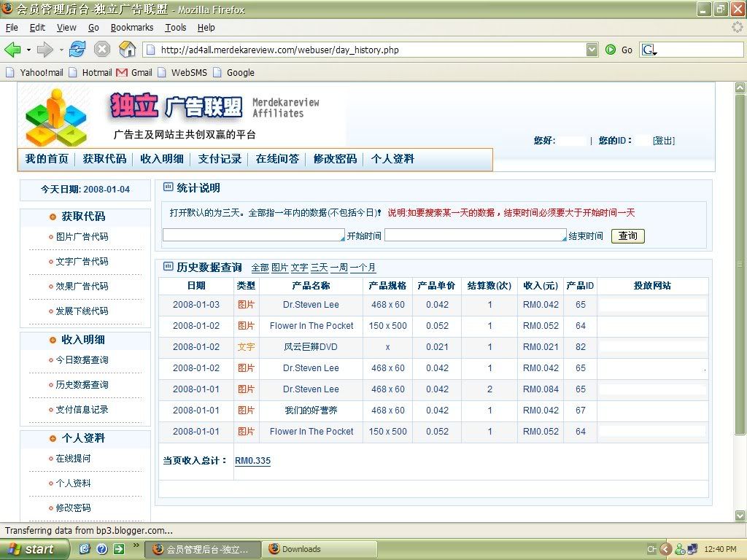Open the Bookmarks menu

[132, 28]
